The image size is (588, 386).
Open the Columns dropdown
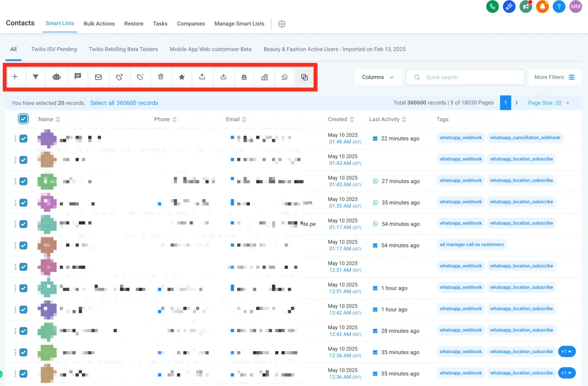tap(378, 77)
